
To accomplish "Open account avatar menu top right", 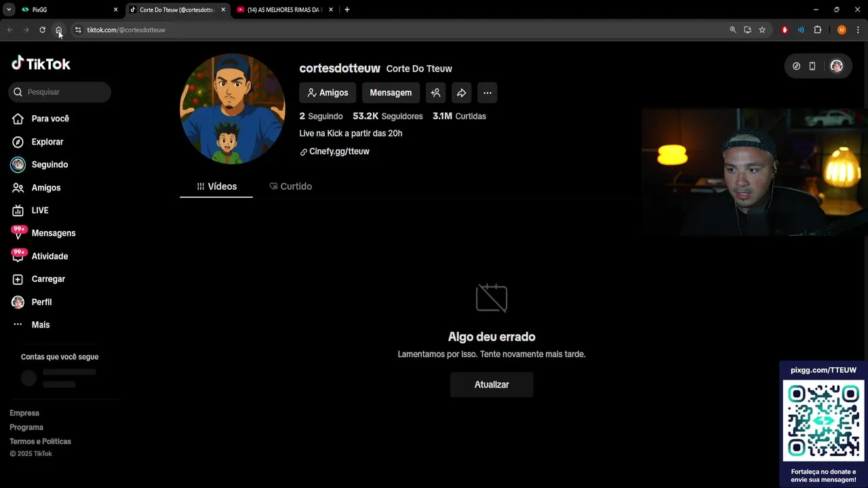I will click(x=836, y=66).
